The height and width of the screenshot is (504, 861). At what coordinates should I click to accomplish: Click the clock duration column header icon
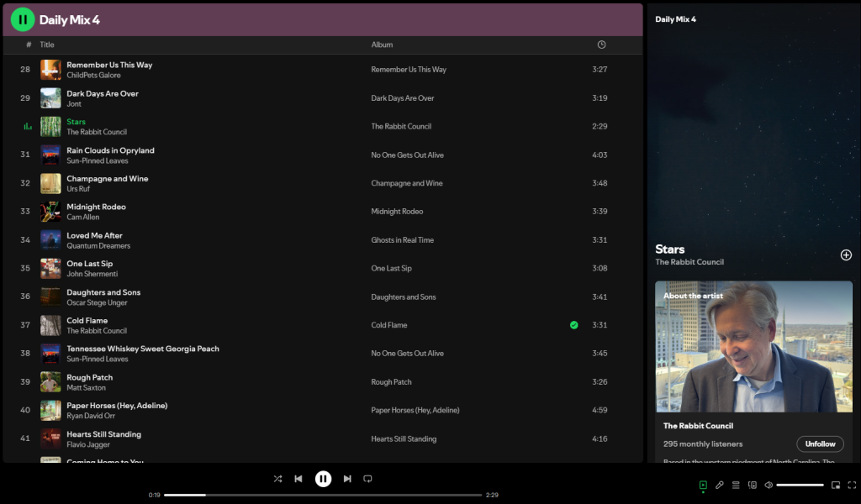point(602,45)
